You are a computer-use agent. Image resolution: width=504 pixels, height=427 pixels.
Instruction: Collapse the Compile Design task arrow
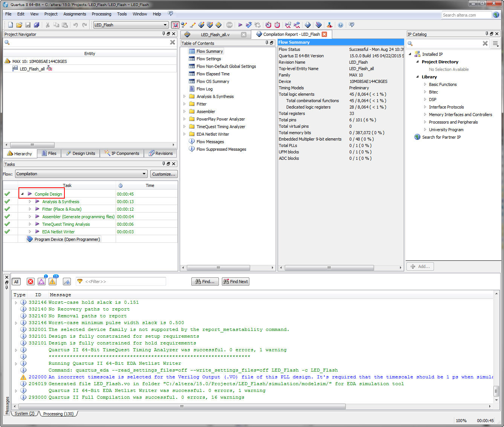(x=22, y=194)
